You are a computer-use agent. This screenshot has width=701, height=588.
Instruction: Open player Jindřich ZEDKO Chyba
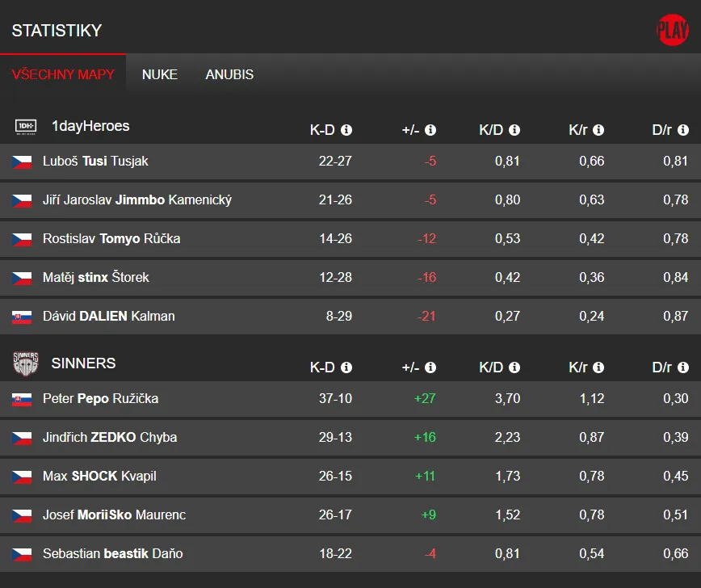(110, 438)
